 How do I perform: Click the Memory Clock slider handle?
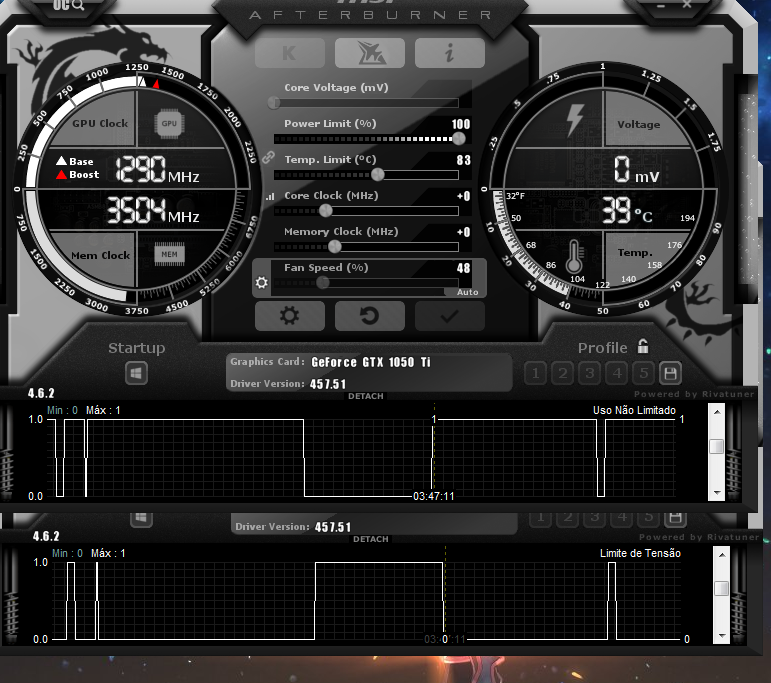pos(335,246)
